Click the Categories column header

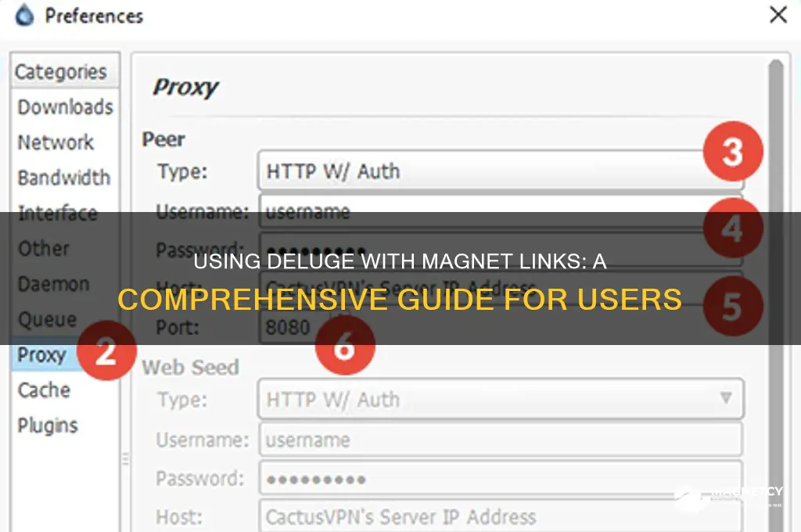(65, 71)
